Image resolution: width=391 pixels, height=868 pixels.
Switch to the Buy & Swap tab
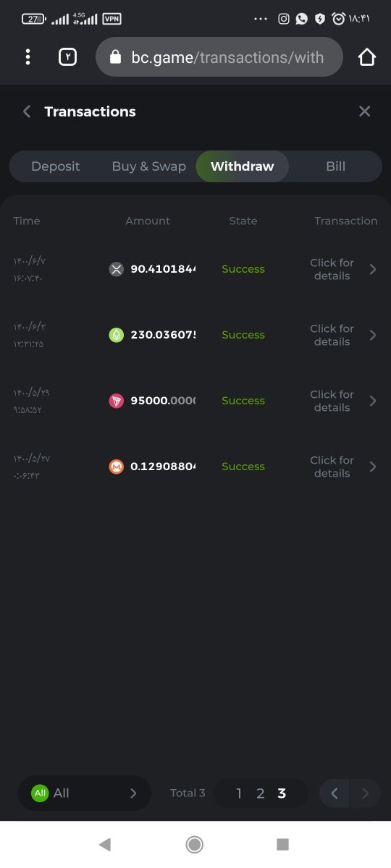click(x=148, y=166)
